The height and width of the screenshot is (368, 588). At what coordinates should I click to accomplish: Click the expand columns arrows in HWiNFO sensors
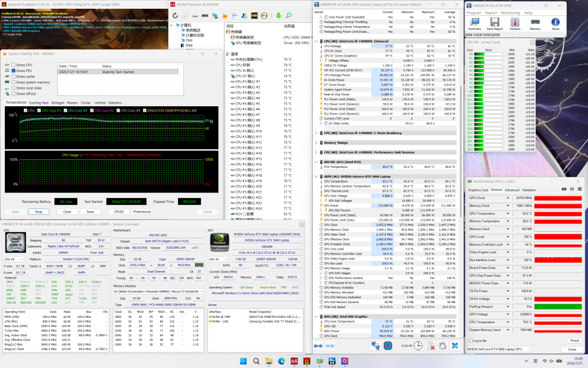[318, 346]
